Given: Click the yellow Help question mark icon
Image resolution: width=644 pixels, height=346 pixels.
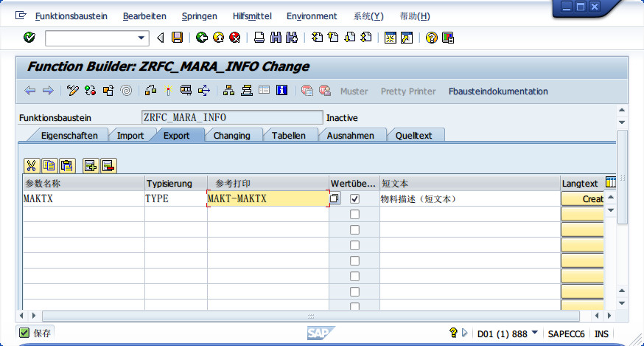Looking at the screenshot, I should (x=431, y=38).
